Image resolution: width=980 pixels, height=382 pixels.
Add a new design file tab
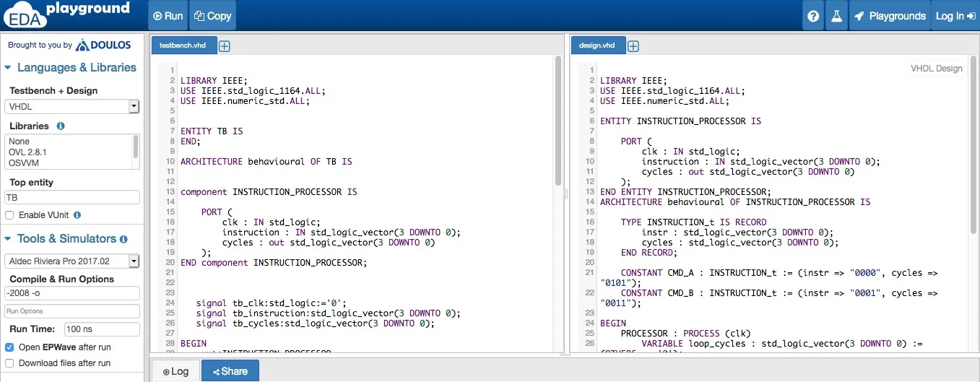(633, 46)
